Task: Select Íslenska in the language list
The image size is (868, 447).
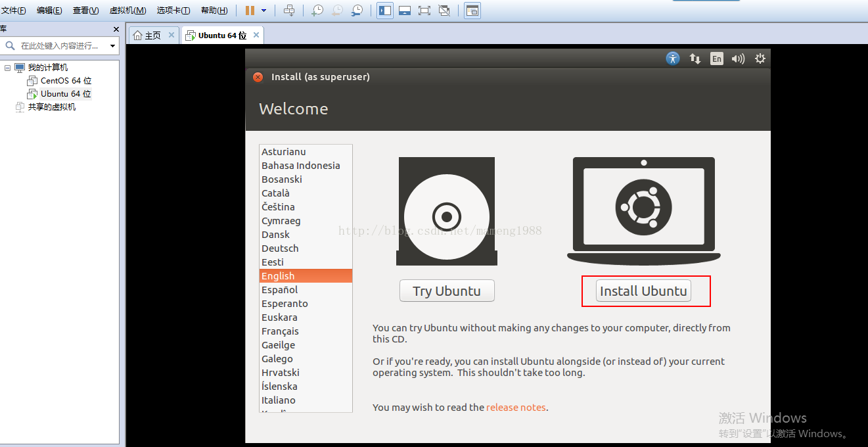Action: click(x=306, y=387)
